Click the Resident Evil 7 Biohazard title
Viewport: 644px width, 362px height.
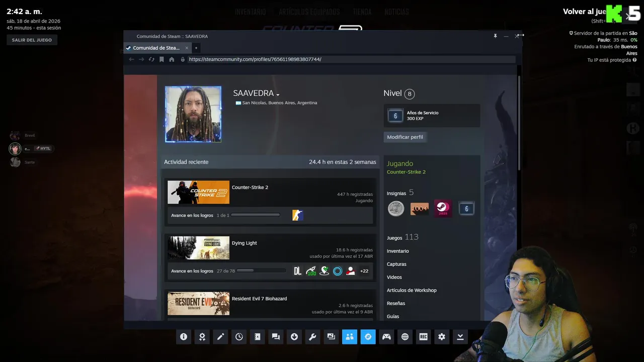click(259, 299)
